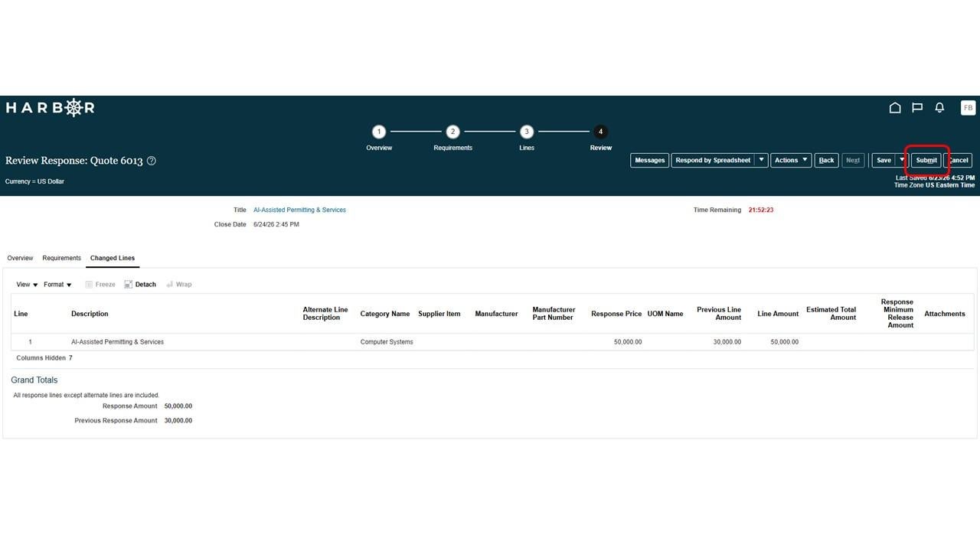The height and width of the screenshot is (551, 980).
Task: Click the Save button
Action: pos(884,160)
